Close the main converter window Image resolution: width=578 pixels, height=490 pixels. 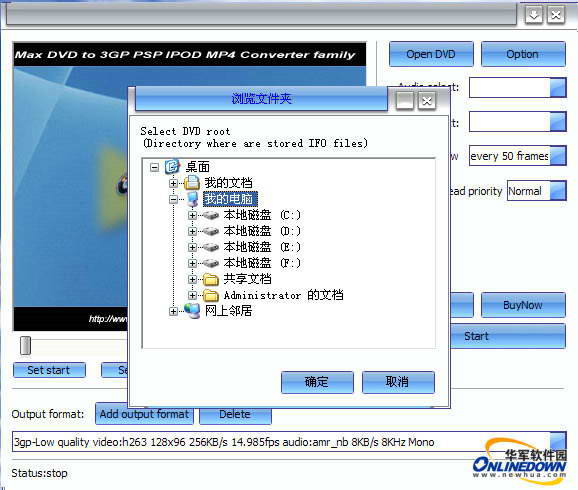coord(556,15)
